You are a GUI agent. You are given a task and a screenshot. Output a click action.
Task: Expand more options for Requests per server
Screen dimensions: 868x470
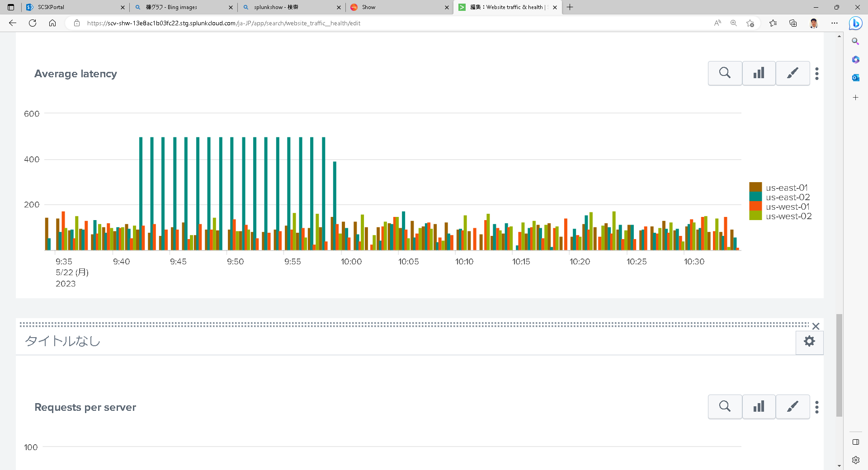tap(816, 407)
